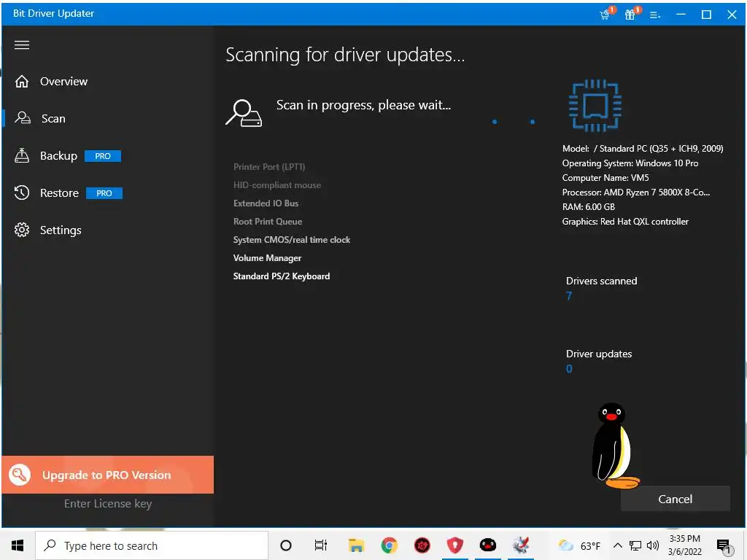747x560 pixels.
Task: Open the Backup section
Action: click(x=58, y=156)
